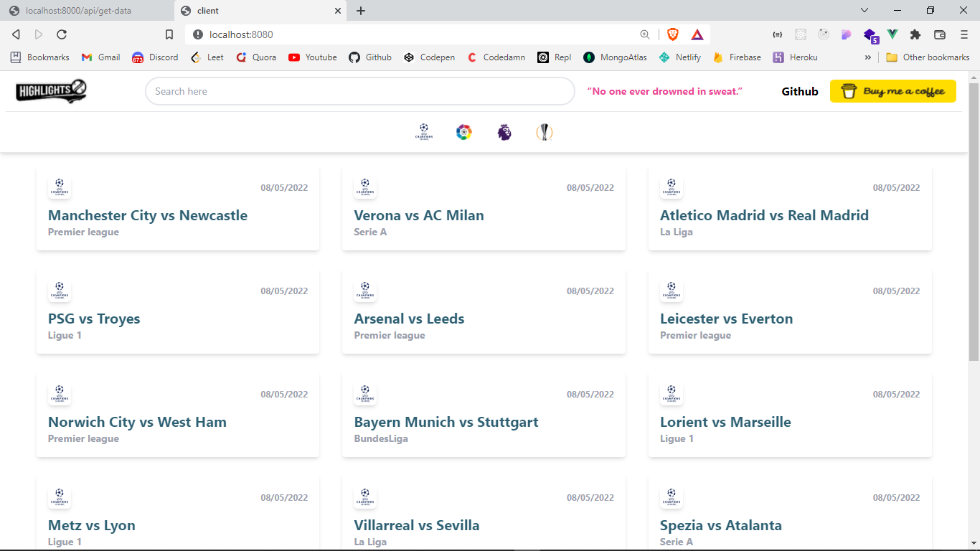Screen dimensions: 980x551
Task: Open Leicester vs Everton match
Action: point(790,311)
